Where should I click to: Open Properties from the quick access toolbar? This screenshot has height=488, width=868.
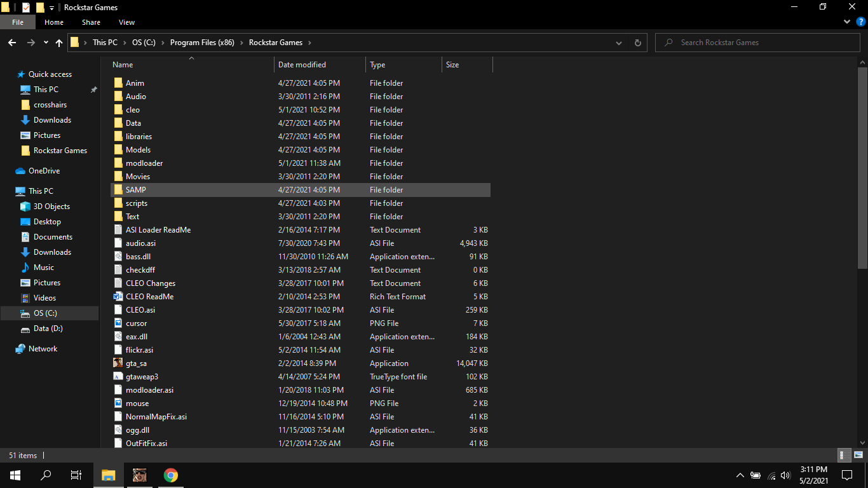pos(25,8)
